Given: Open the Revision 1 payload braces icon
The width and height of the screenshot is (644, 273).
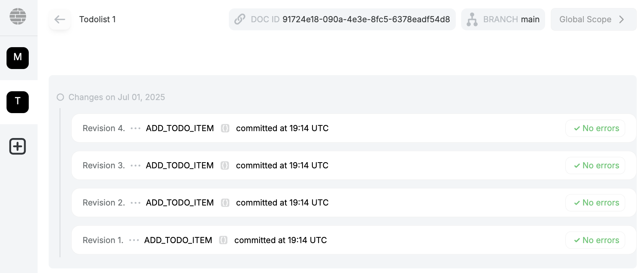Looking at the screenshot, I should click(x=223, y=240).
